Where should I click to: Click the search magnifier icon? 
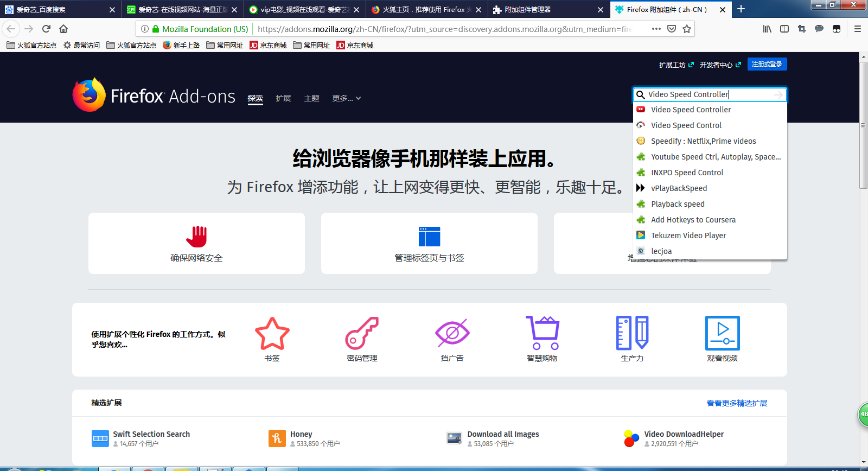(641, 94)
